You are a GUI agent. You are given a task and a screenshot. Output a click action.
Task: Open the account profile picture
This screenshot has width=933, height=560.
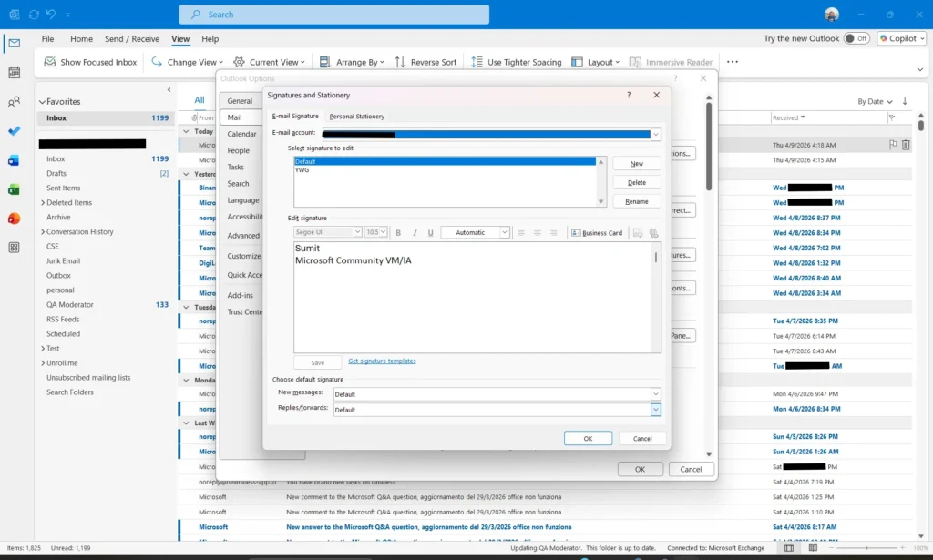[832, 15]
